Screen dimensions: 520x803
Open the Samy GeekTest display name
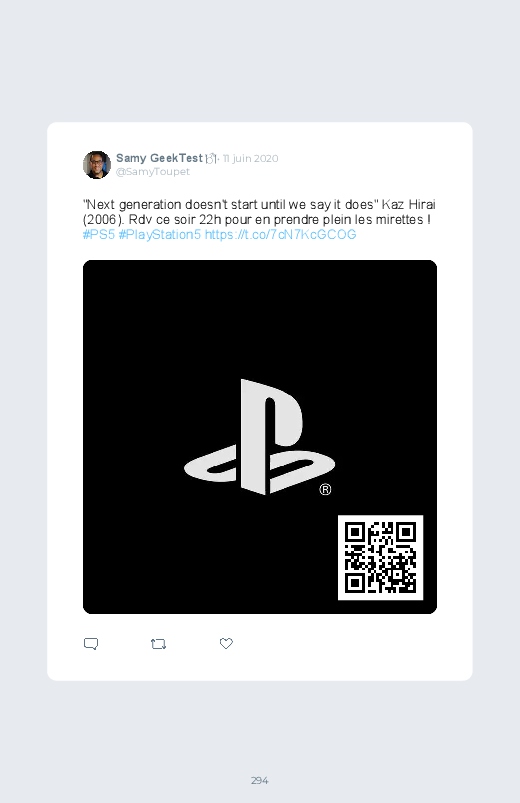(x=159, y=158)
